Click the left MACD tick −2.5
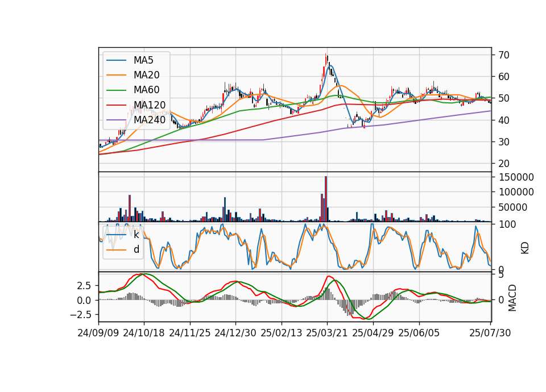The height and width of the screenshot is (392, 546). point(81,315)
